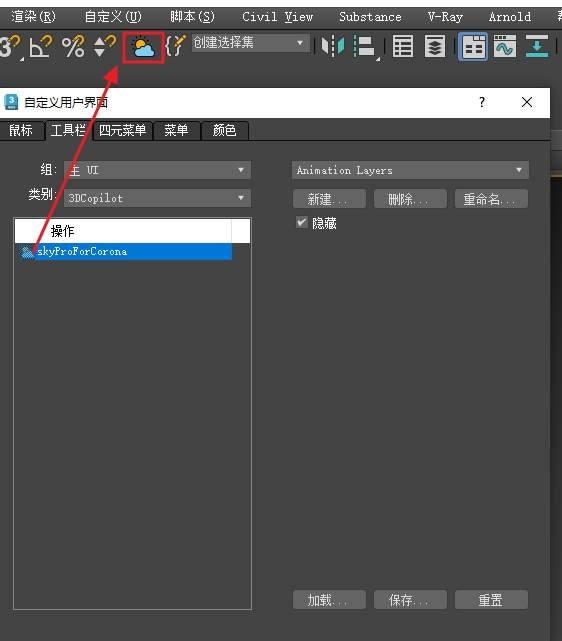
Task: Click the 新建... button
Action: click(x=329, y=199)
